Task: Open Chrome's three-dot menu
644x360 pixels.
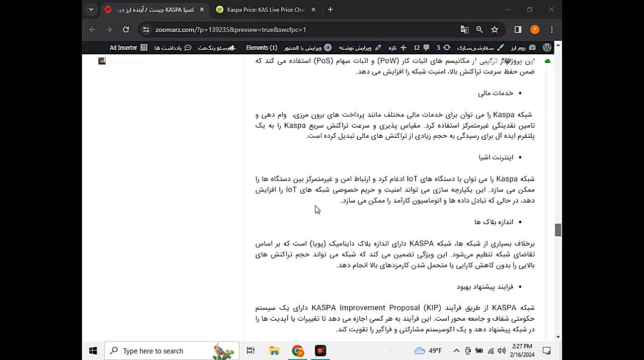Action: 552,30
